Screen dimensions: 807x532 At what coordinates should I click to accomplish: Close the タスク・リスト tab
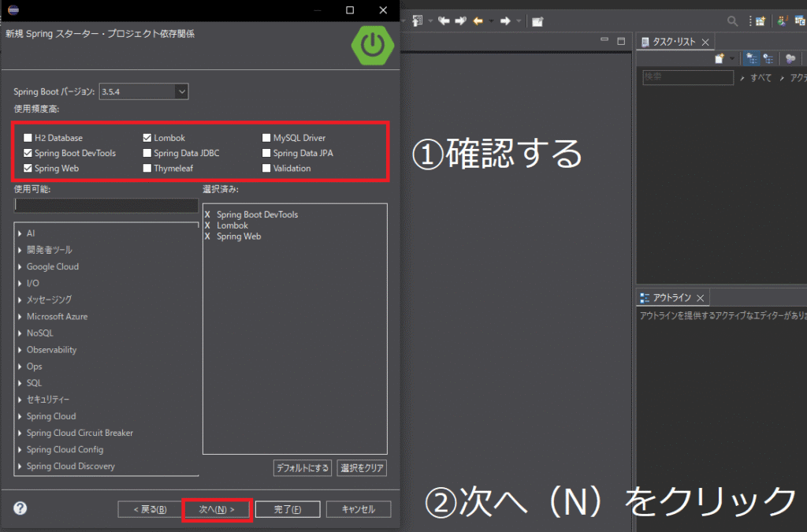click(x=705, y=43)
